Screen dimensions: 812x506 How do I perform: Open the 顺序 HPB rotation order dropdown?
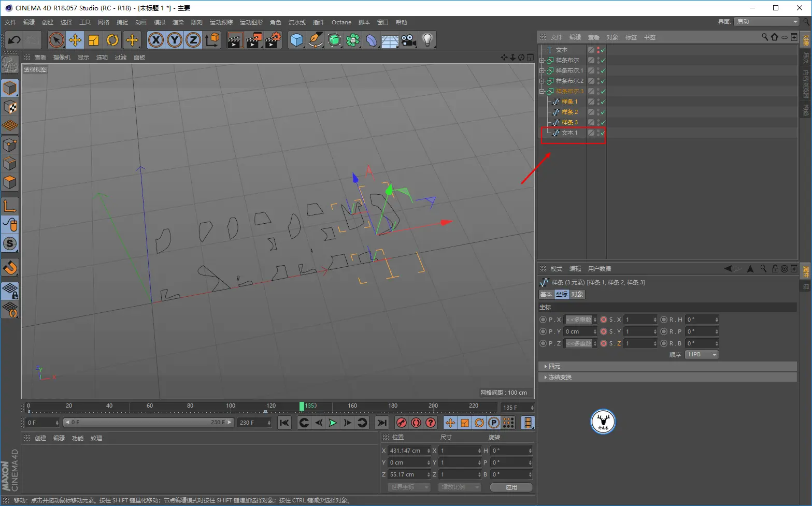[702, 355]
